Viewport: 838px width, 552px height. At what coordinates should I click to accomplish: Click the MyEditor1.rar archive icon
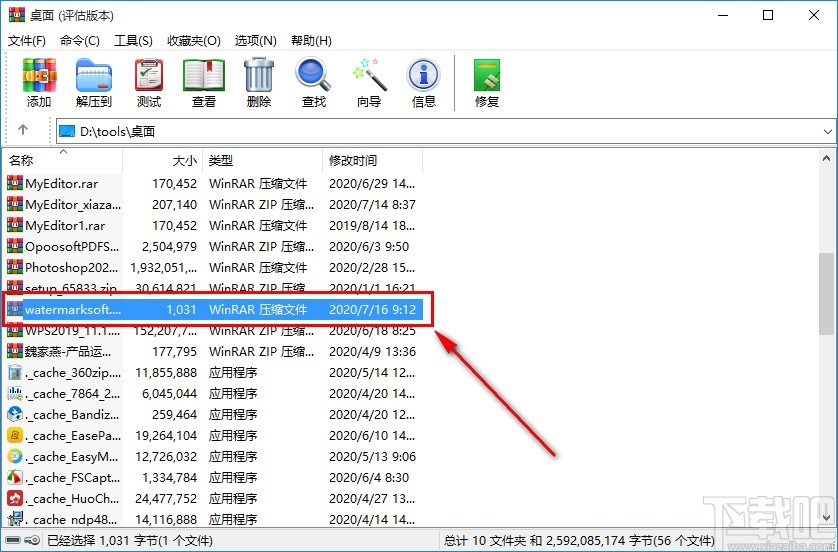point(15,226)
